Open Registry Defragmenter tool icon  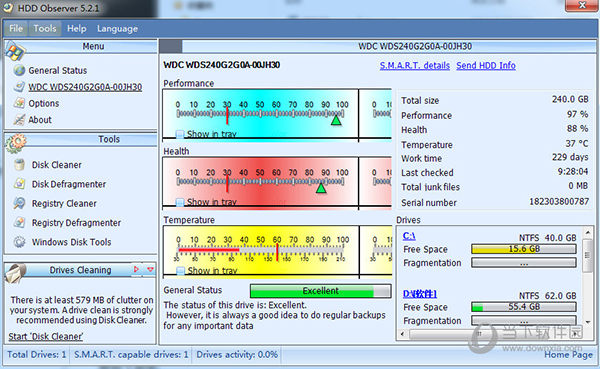[x=19, y=222]
